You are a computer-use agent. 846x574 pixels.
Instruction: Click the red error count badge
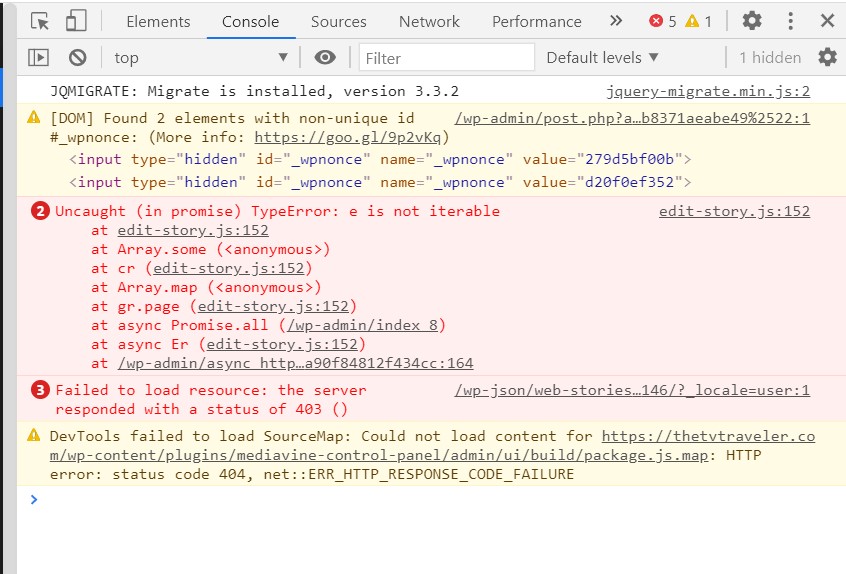[663, 21]
